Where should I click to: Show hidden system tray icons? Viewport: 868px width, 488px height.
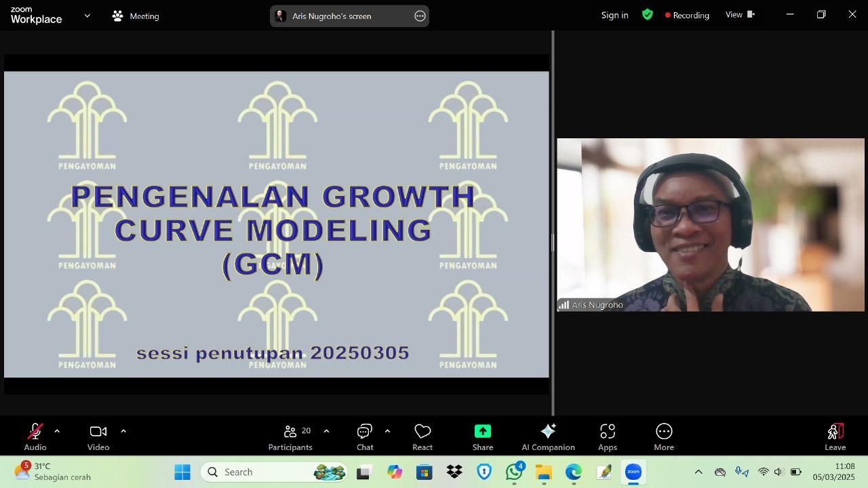[698, 472]
